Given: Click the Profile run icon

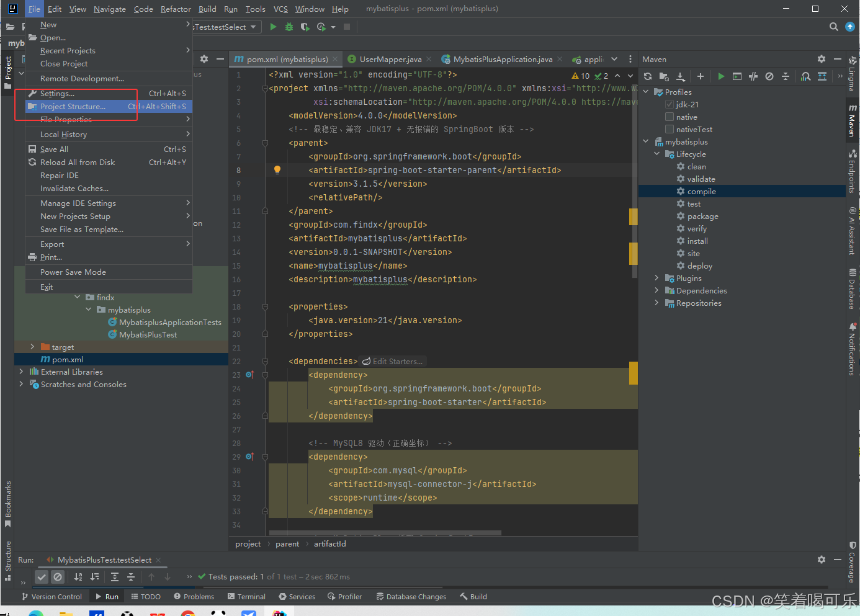Looking at the screenshot, I should [321, 27].
